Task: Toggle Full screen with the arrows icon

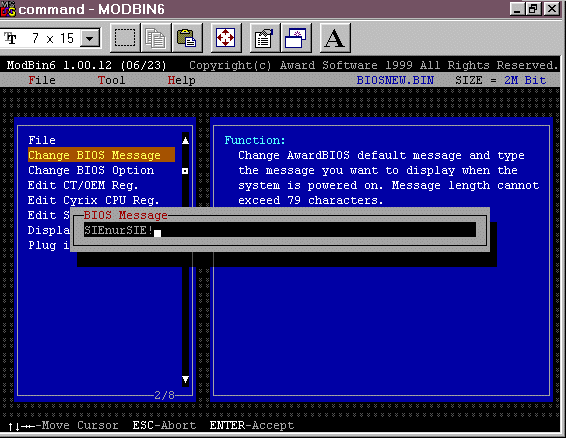Action: tap(226, 38)
